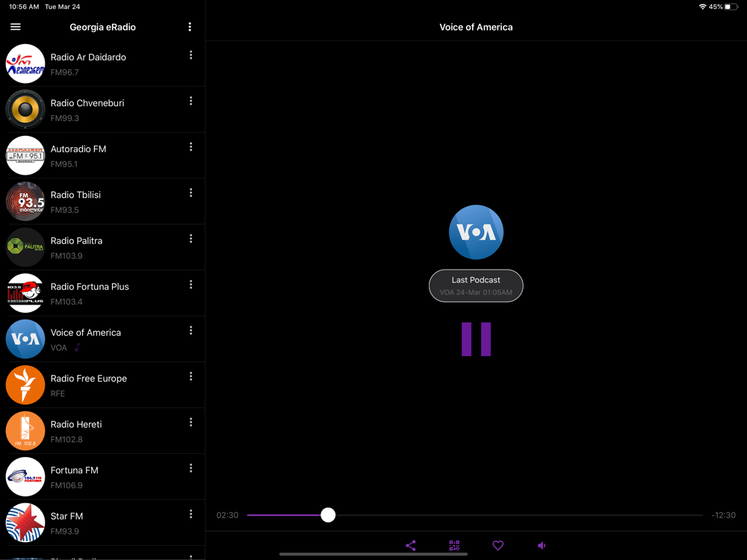Image resolution: width=747 pixels, height=560 pixels.
Task: Show the QR code icon
Action: (x=454, y=545)
